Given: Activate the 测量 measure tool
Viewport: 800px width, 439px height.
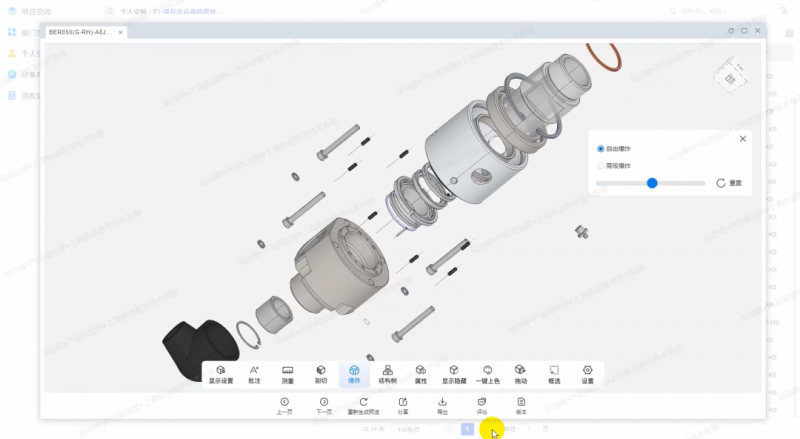Looking at the screenshot, I should (x=287, y=373).
